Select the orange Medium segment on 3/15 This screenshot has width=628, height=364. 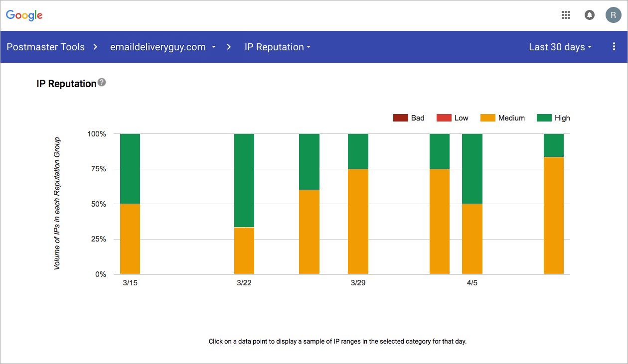click(x=130, y=239)
